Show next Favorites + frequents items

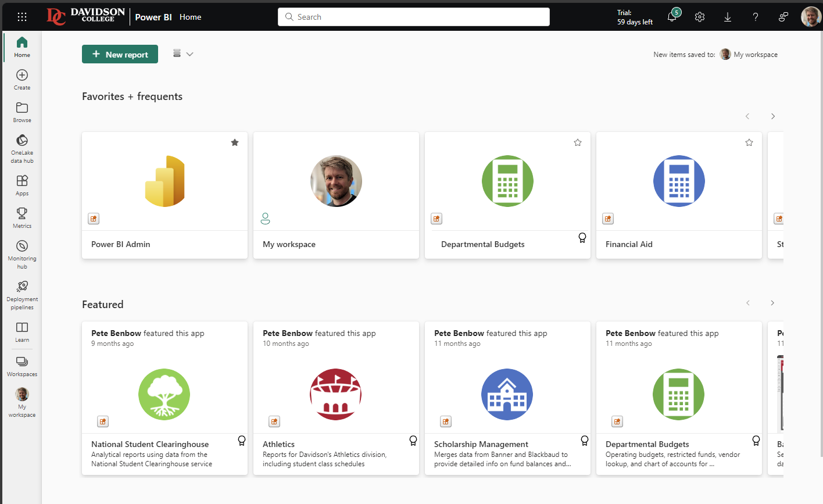tap(773, 116)
